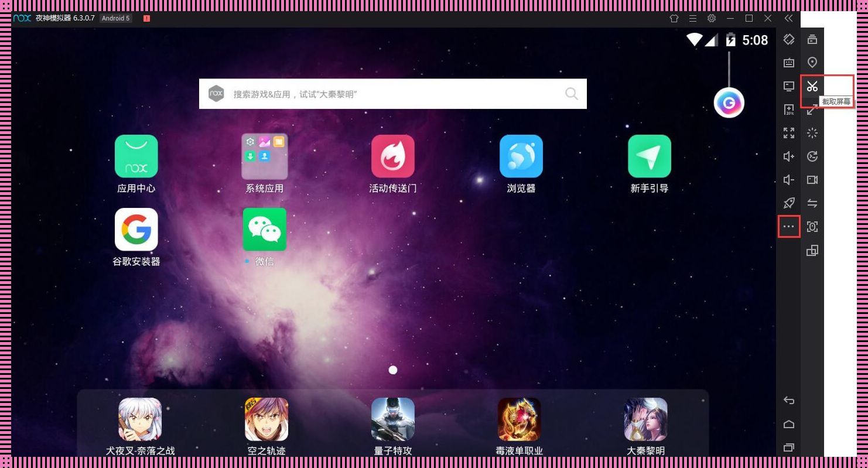
Task: Launch the 活动传送门 app
Action: (393, 156)
